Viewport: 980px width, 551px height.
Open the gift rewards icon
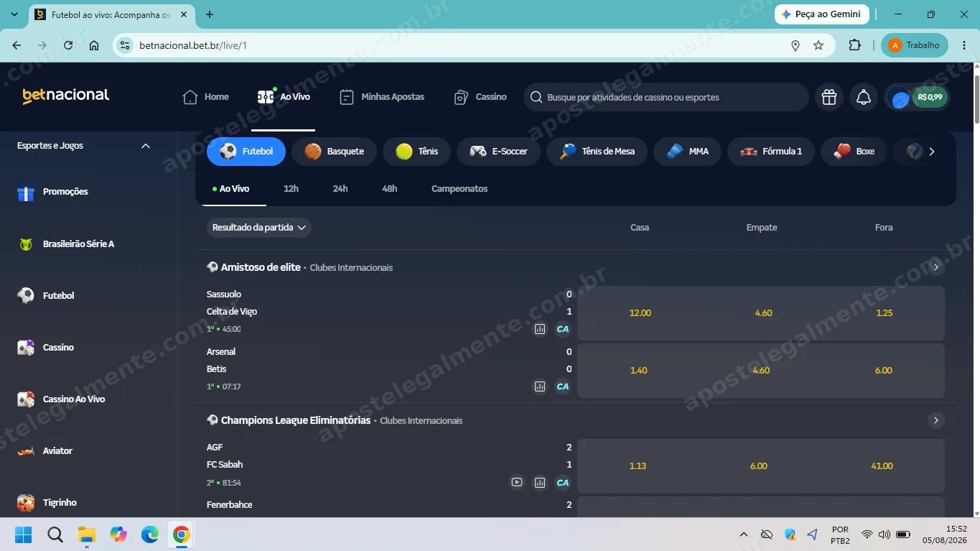pos(829,97)
